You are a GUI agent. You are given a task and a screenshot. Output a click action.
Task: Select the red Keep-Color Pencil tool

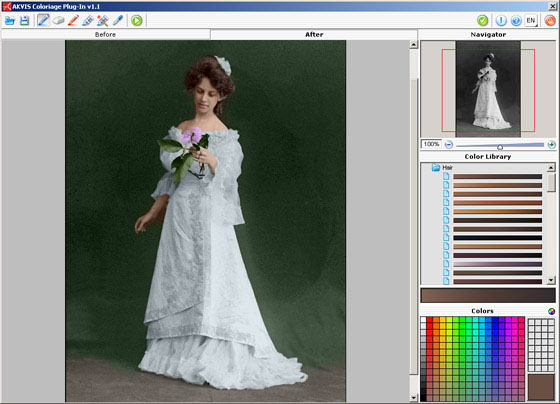click(x=73, y=21)
